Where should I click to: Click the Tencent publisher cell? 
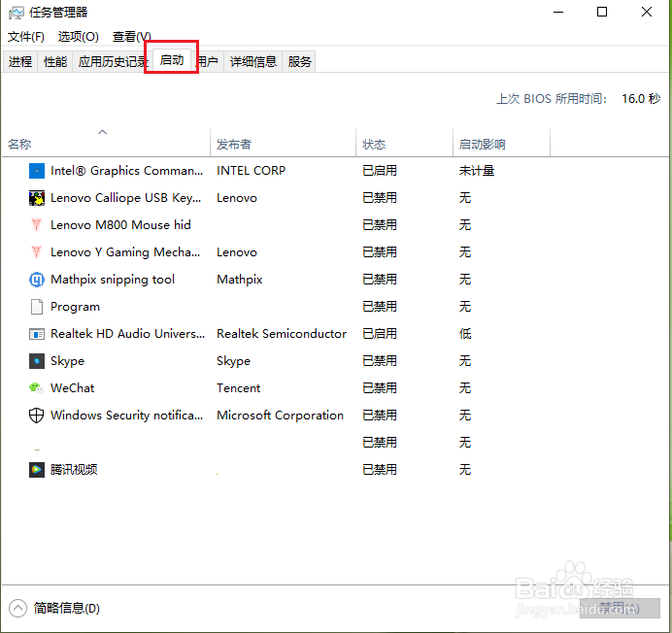(239, 388)
